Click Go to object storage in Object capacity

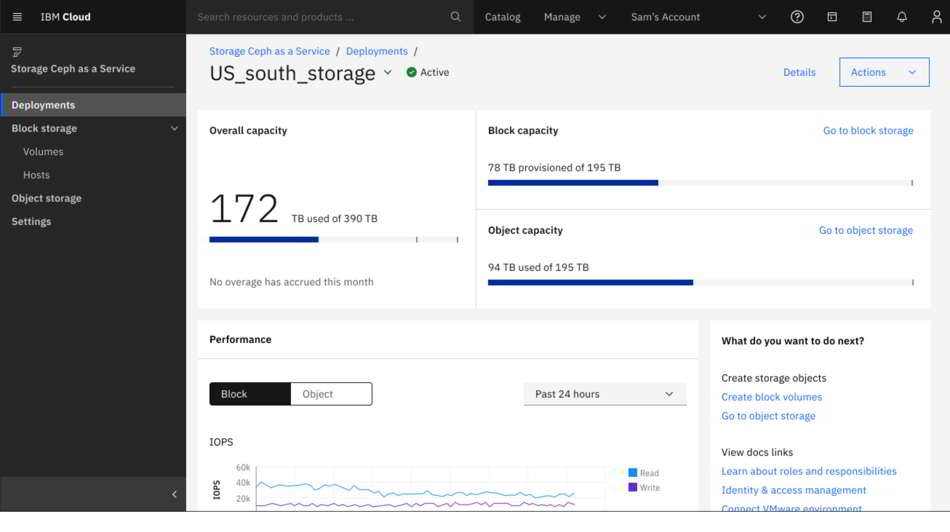(x=866, y=230)
